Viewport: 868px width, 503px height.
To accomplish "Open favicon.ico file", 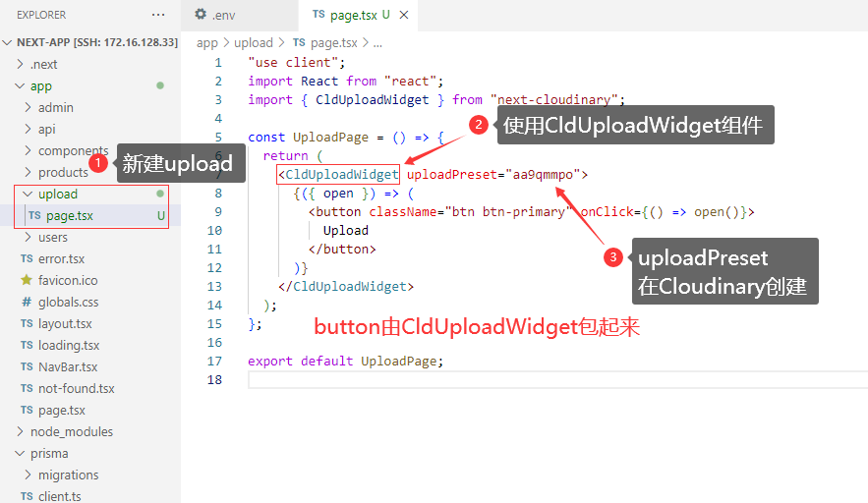I will tap(68, 281).
